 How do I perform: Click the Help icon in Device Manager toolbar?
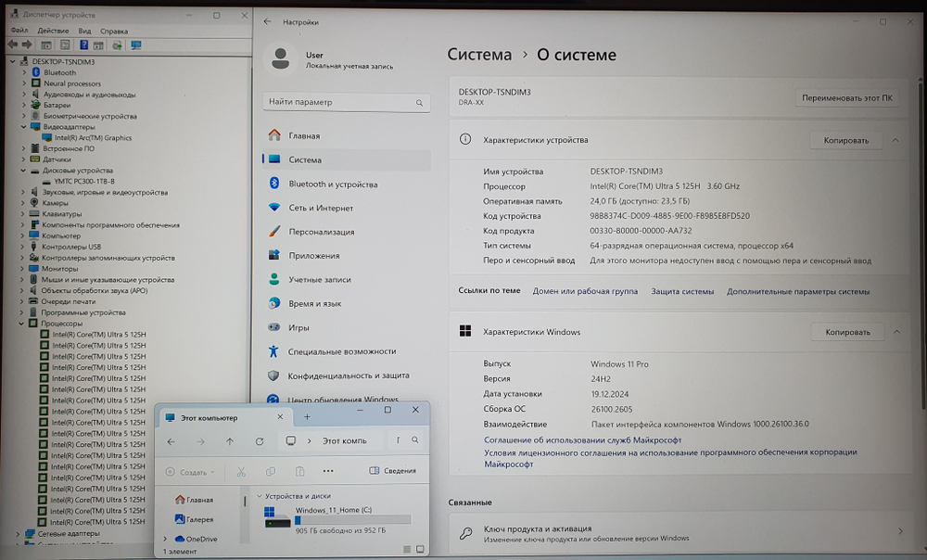83,44
